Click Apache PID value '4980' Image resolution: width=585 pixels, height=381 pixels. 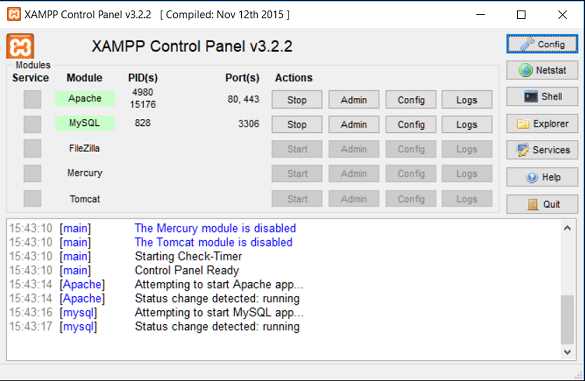click(143, 92)
